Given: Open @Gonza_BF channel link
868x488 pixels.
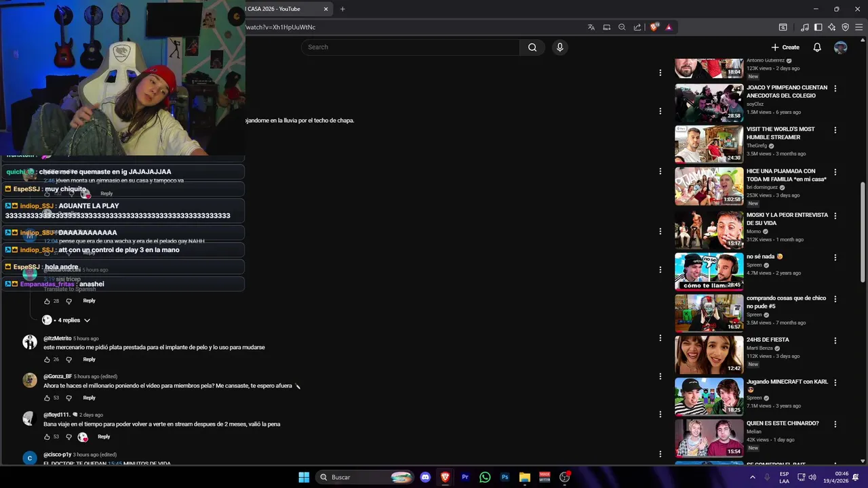Looking at the screenshot, I should tap(58, 376).
